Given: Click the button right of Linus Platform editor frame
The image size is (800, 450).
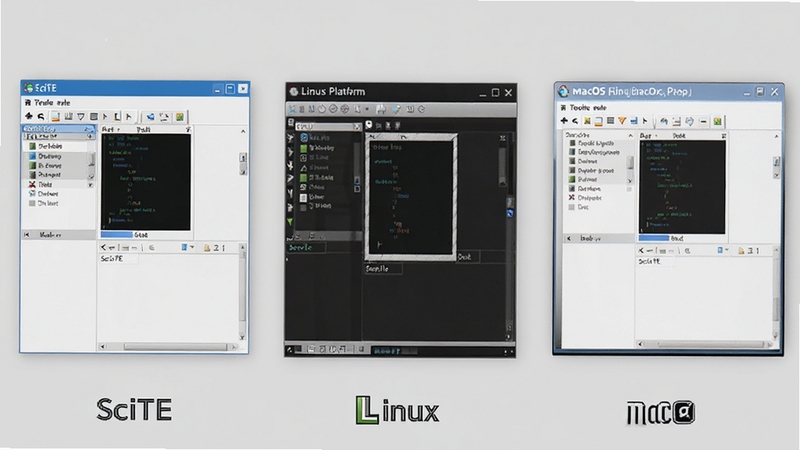Looking at the screenshot, I should point(468,257).
